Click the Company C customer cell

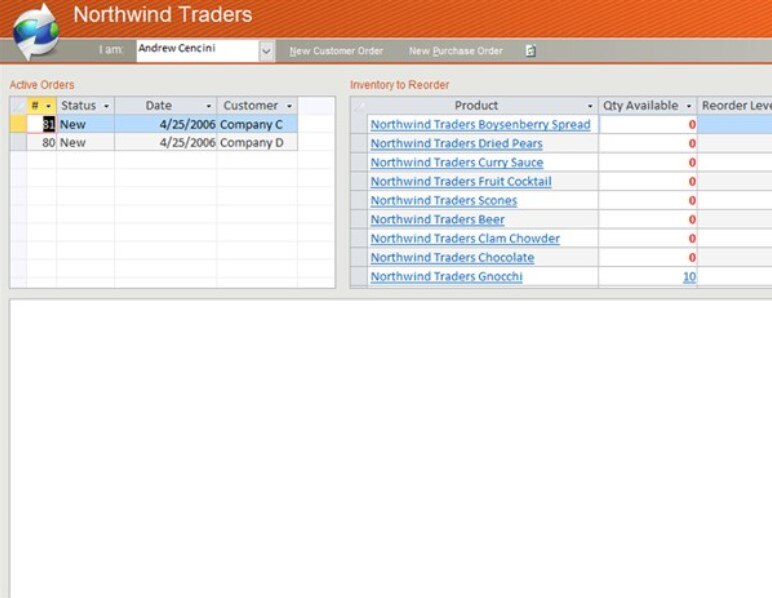(x=257, y=124)
